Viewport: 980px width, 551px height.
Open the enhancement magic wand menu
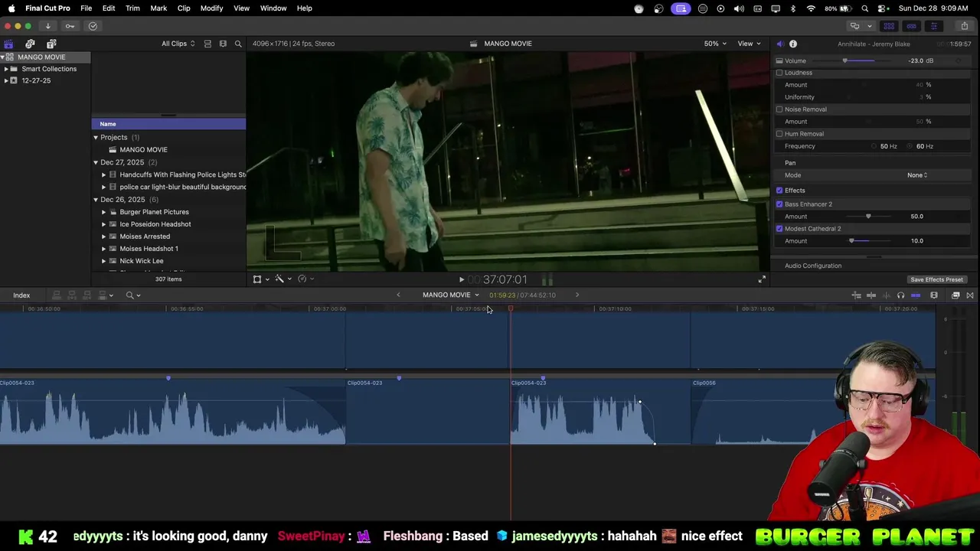coord(282,279)
